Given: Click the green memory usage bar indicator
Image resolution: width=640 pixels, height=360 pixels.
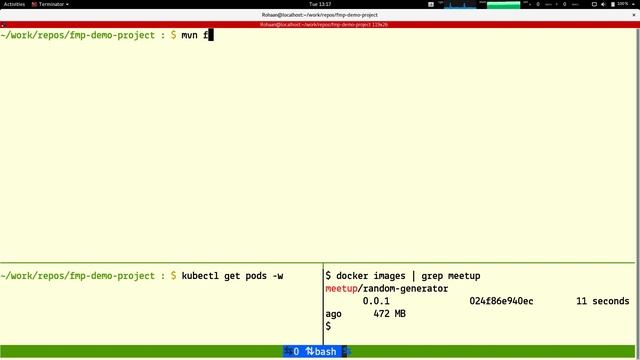Looking at the screenshot, I should (503, 4).
